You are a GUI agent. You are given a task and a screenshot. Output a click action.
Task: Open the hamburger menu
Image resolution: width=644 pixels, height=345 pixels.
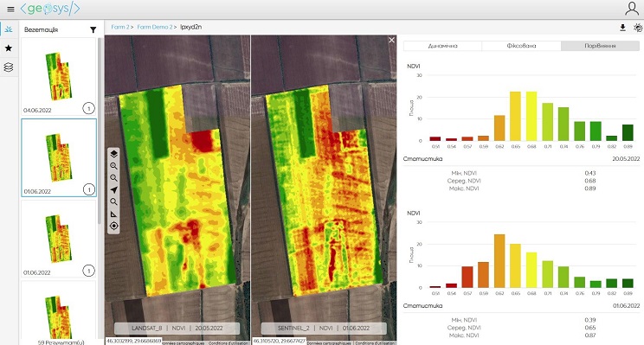[x=10, y=9]
